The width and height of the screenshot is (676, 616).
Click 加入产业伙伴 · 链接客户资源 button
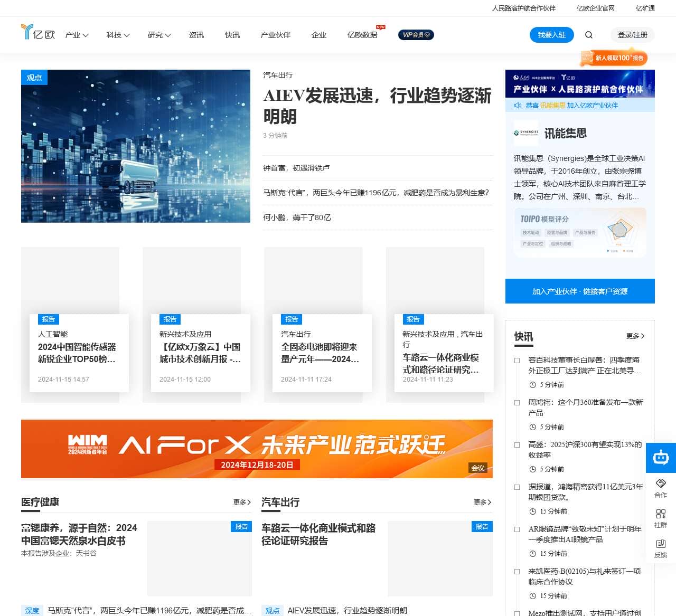[580, 291]
